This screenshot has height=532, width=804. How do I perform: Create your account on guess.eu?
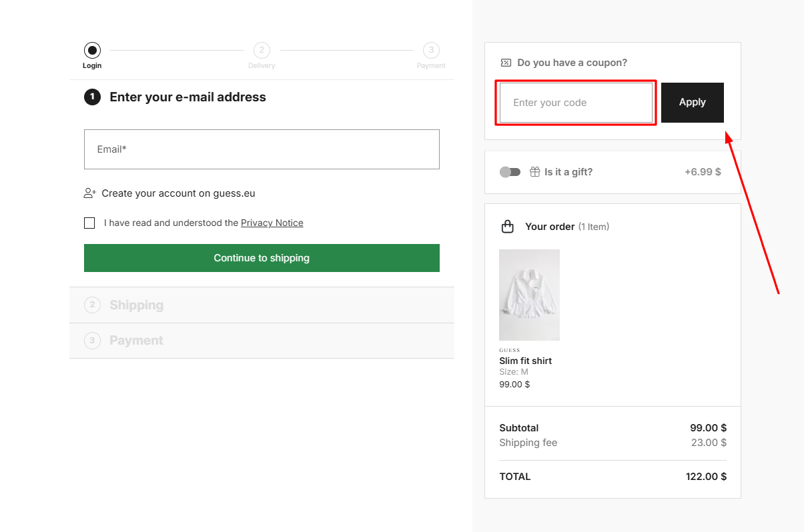pyautogui.click(x=178, y=193)
